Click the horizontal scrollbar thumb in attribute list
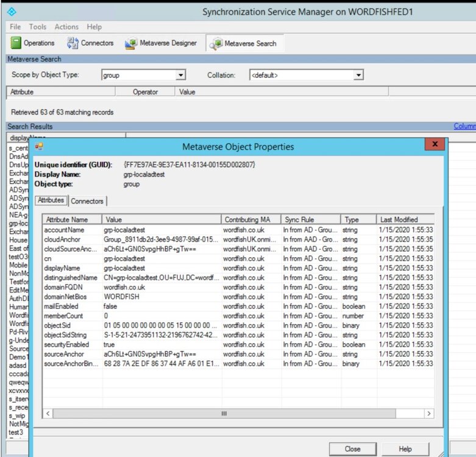The height and width of the screenshot is (457, 476). coord(224,413)
